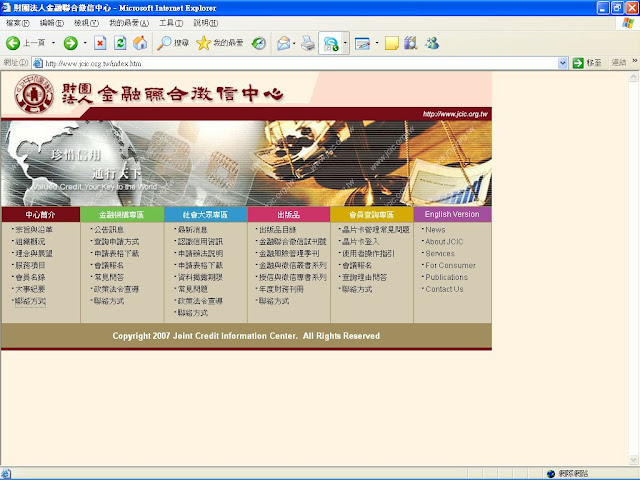Screen dimensions: 640x480
Task: Expand the toolbar overflow chevron
Action: (x=635, y=61)
